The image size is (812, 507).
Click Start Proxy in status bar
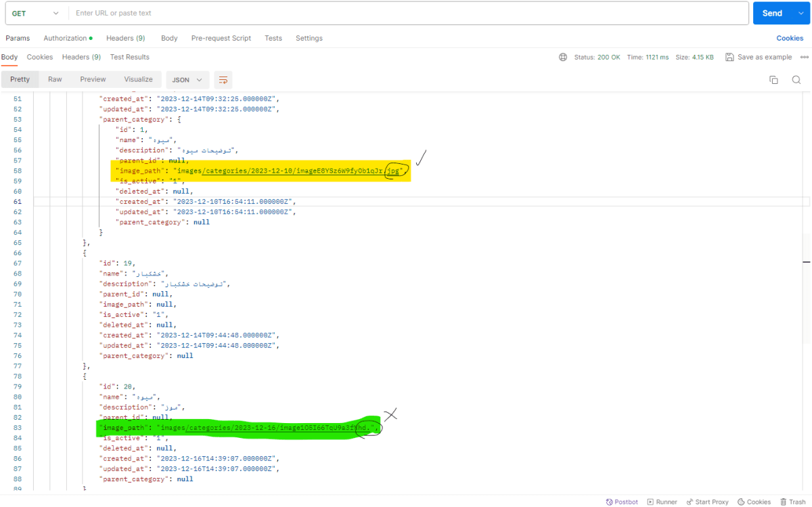click(707, 502)
